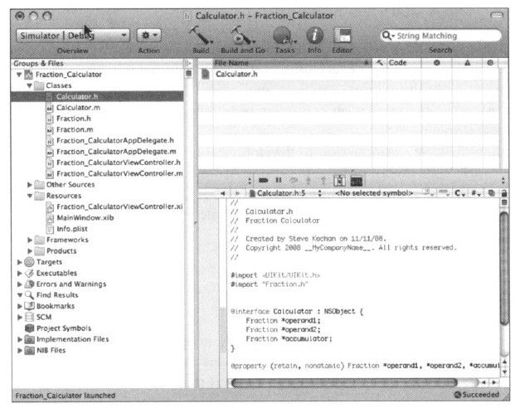515x408 pixels.
Task: Open the Simulator | Debug overview dropdown
Action: (x=73, y=35)
